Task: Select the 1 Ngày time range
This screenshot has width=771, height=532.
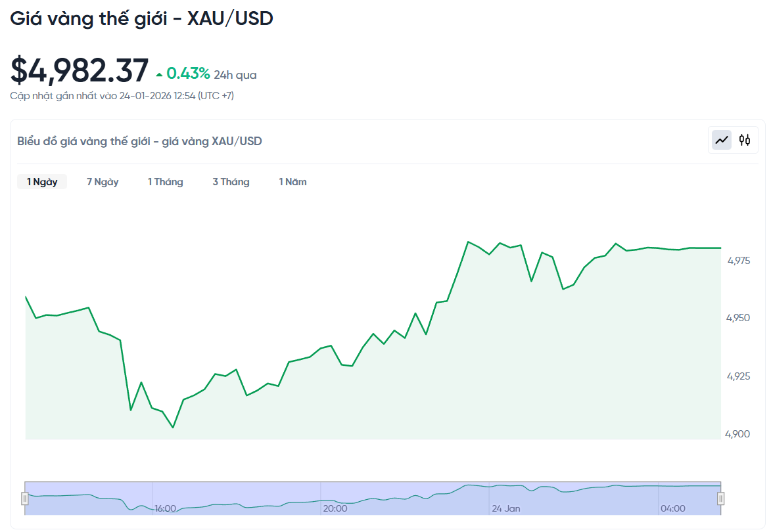Action: coord(42,182)
